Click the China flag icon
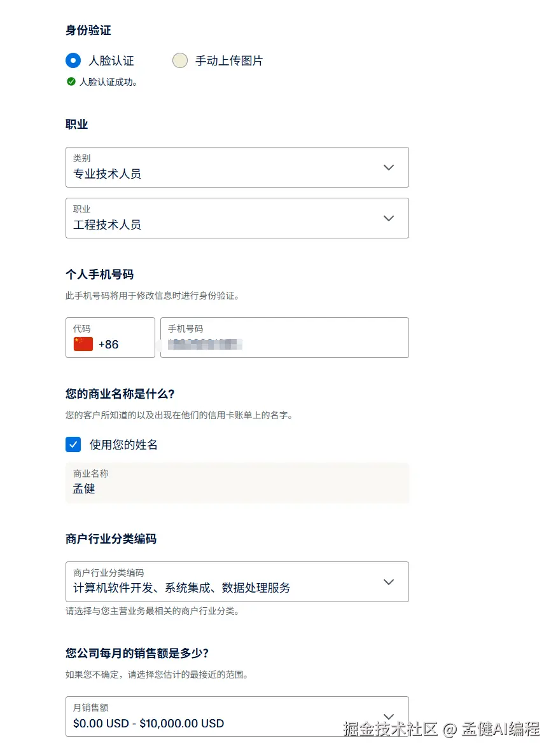This screenshot has width=558, height=756. point(83,344)
